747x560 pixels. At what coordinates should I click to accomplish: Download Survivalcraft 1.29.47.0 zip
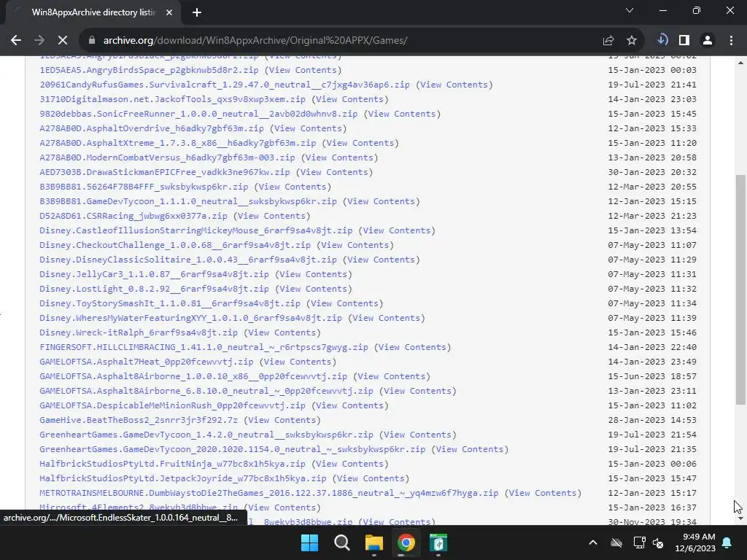tap(225, 85)
